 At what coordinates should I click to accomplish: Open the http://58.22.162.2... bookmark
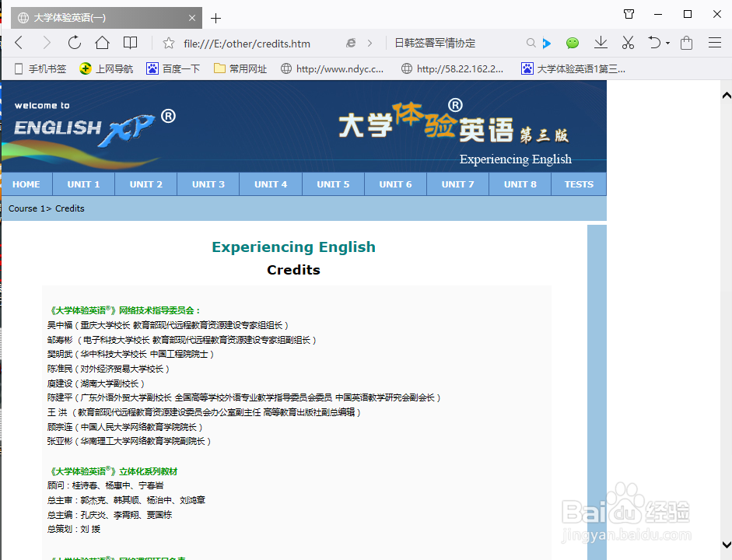tap(453, 69)
